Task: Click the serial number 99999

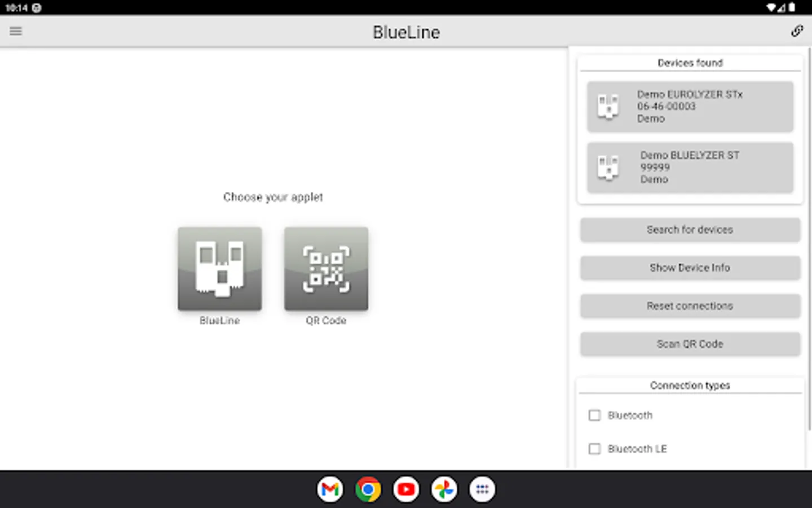Action: (x=655, y=167)
